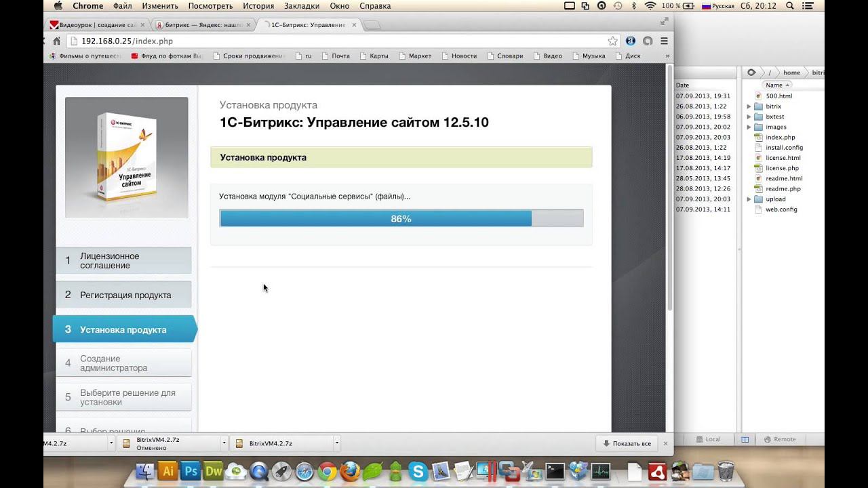Select index.php in the file manager

click(780, 137)
